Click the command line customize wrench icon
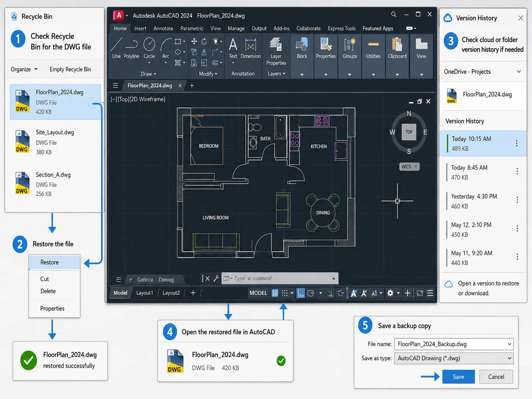This screenshot has height=399, width=532. [216, 278]
